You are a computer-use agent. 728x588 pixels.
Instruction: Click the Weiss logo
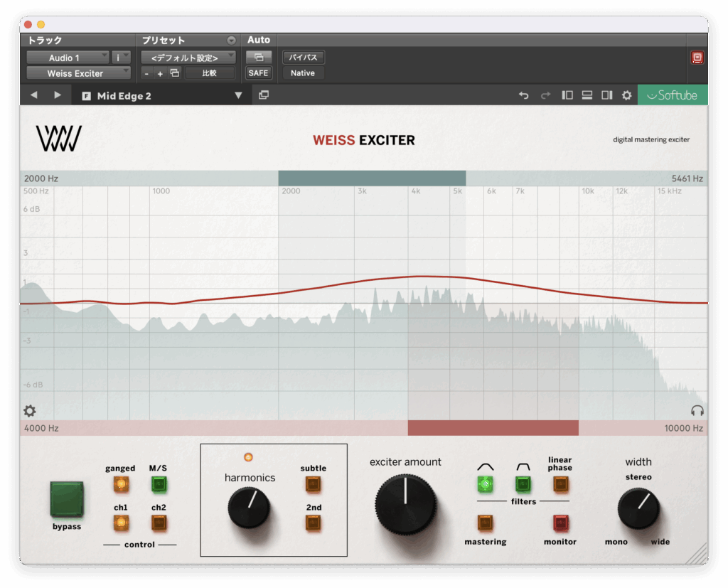[59, 138]
